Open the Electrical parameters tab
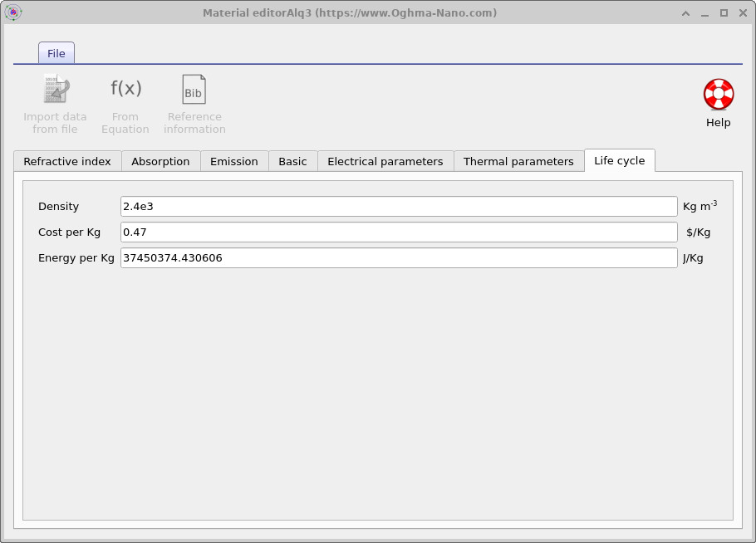The width and height of the screenshot is (756, 543). pos(385,161)
